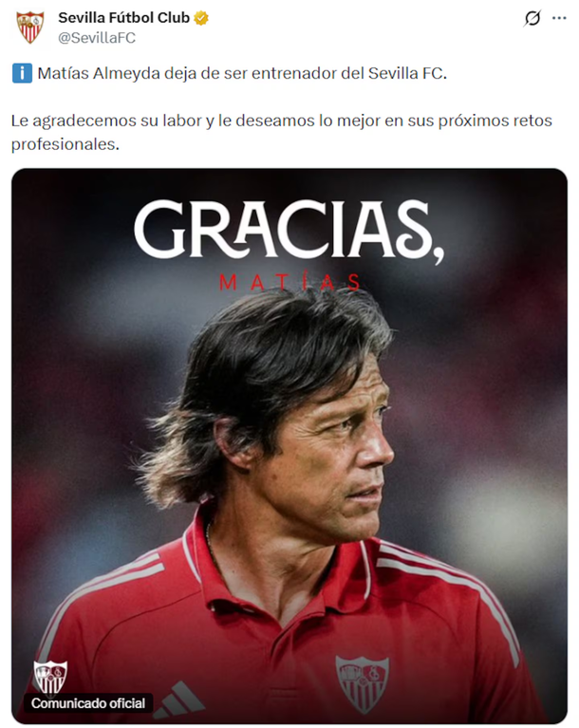Click the gold verified badge
The image size is (579, 728).
[201, 18]
